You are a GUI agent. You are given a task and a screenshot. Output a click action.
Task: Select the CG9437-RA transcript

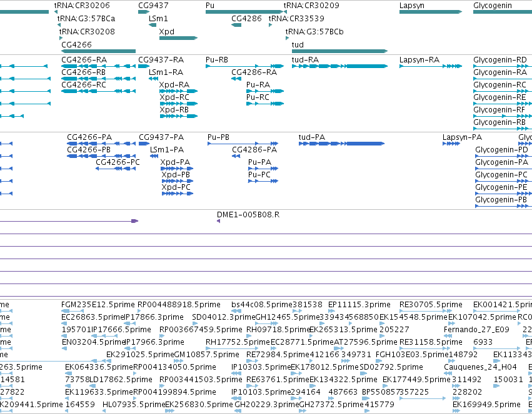pyautogui.click(x=144, y=66)
